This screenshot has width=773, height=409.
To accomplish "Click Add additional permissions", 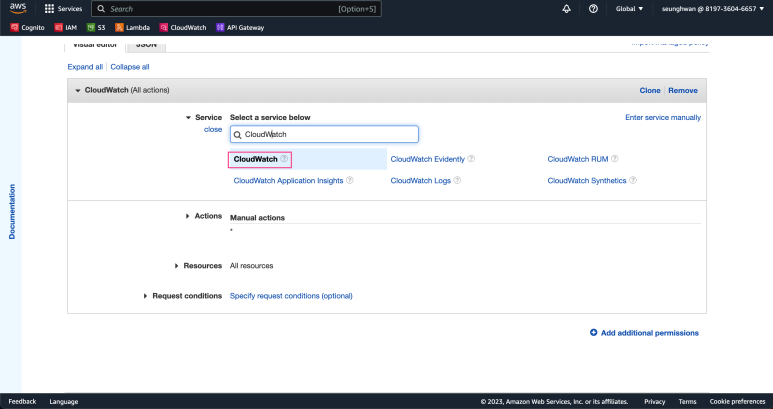I will [644, 333].
